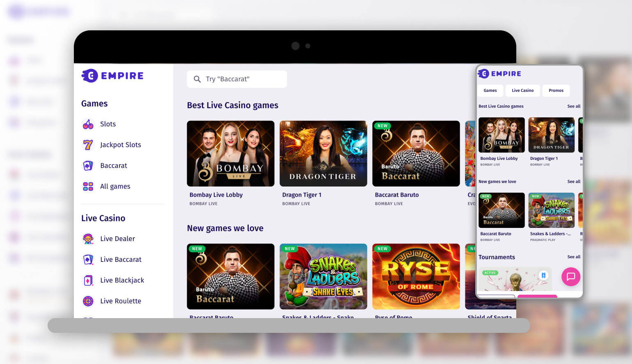
Task: Open Baccarat Baruto in New games row
Action: [231, 277]
